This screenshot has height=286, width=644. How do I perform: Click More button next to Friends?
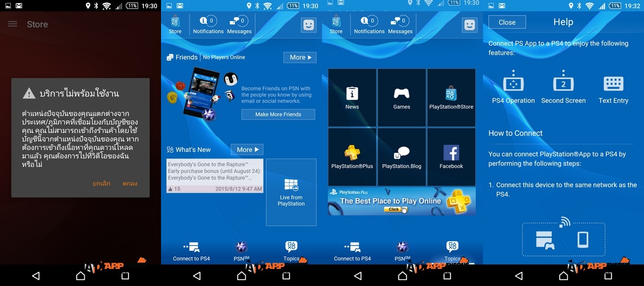(x=300, y=57)
